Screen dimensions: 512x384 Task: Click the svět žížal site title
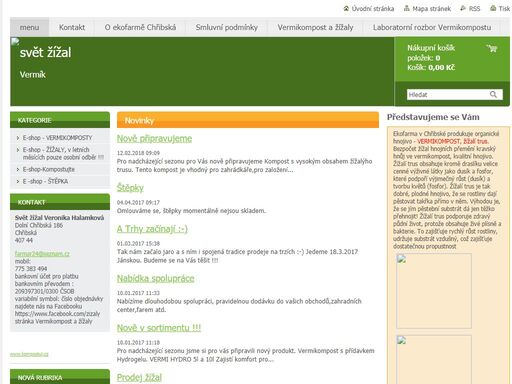click(45, 52)
